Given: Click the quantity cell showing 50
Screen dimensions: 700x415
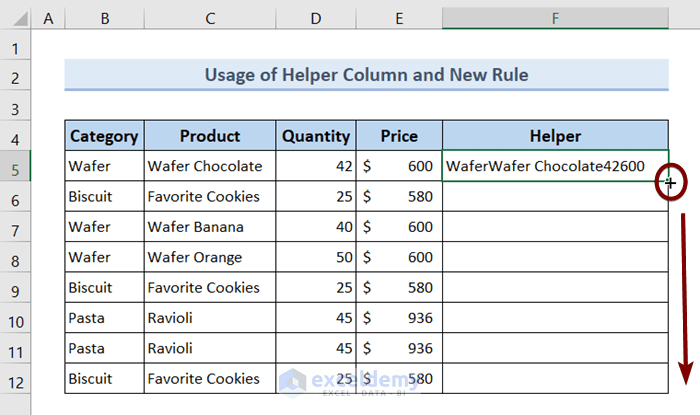Looking at the screenshot, I should [316, 257].
